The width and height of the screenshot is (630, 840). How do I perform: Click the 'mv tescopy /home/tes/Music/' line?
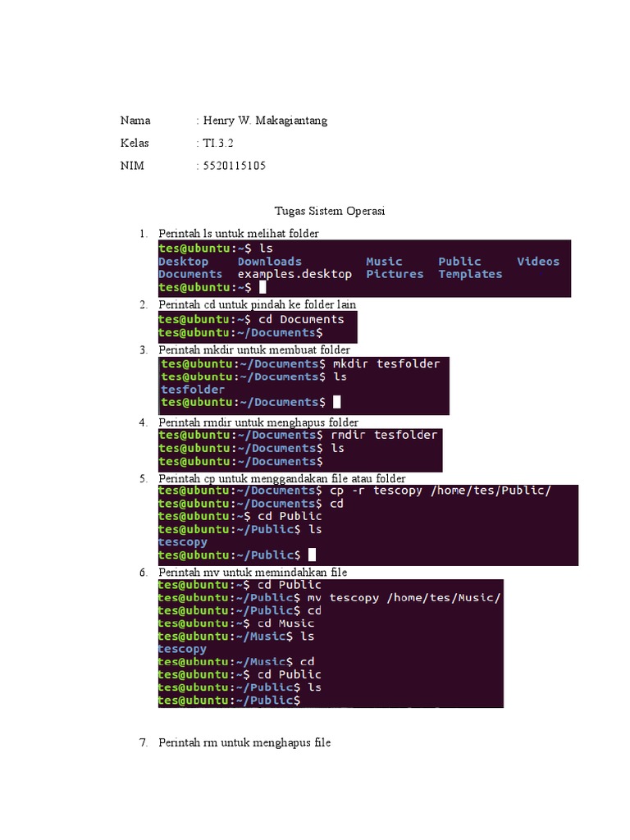coord(330,598)
